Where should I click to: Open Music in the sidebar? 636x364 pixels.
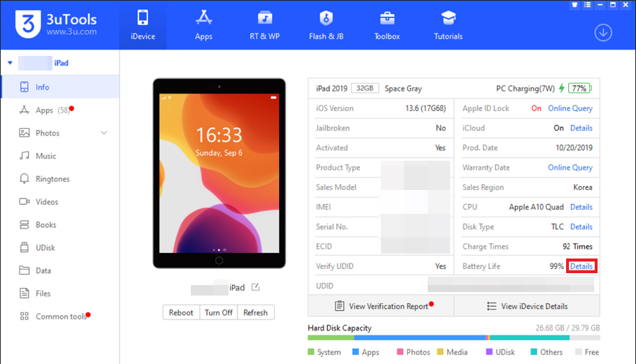coord(60,156)
